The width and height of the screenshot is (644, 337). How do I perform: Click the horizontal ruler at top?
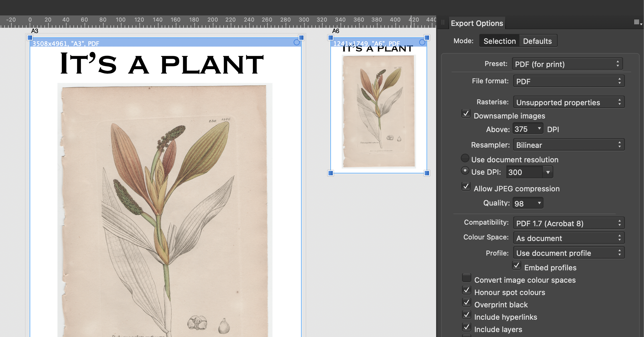(x=218, y=22)
